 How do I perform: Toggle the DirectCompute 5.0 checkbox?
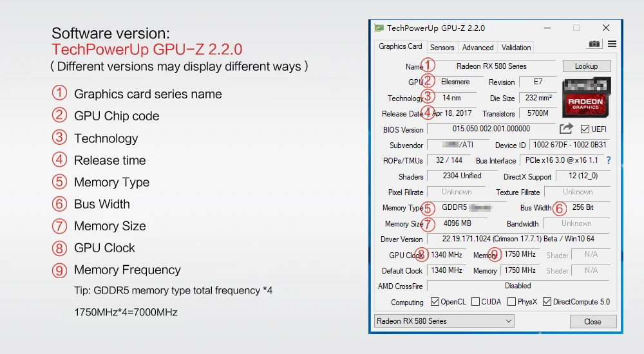(547, 302)
